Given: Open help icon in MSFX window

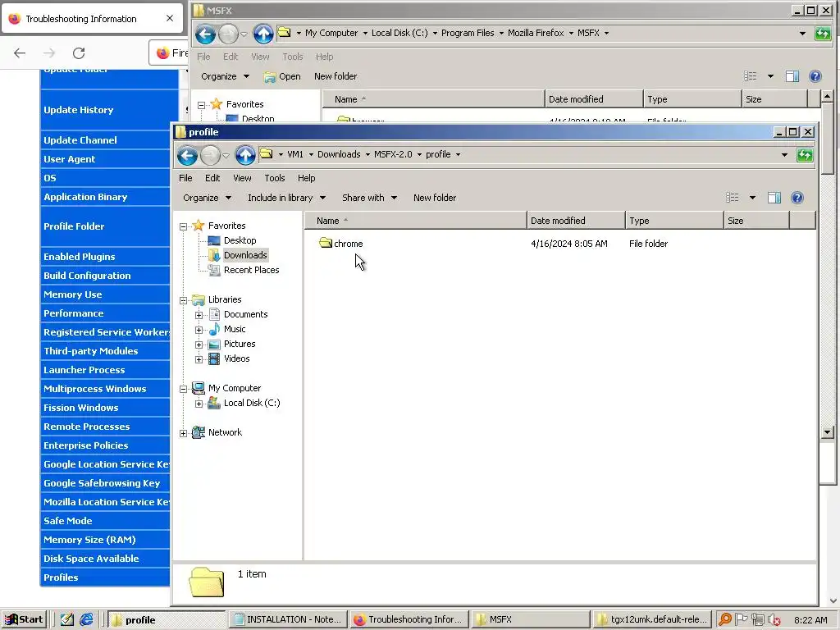Looking at the screenshot, I should 815,76.
